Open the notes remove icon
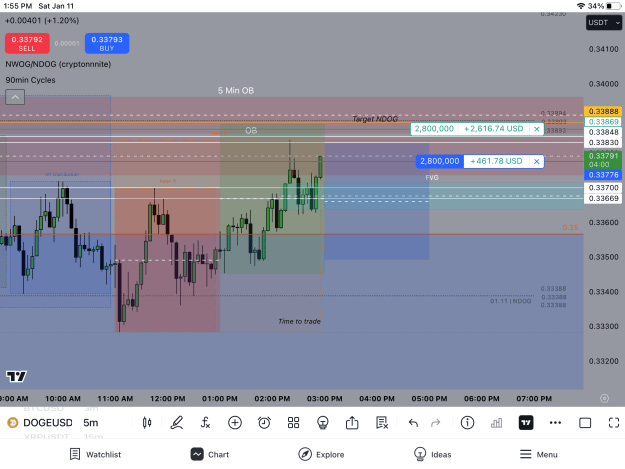This screenshot has height=469, width=625. (381, 423)
